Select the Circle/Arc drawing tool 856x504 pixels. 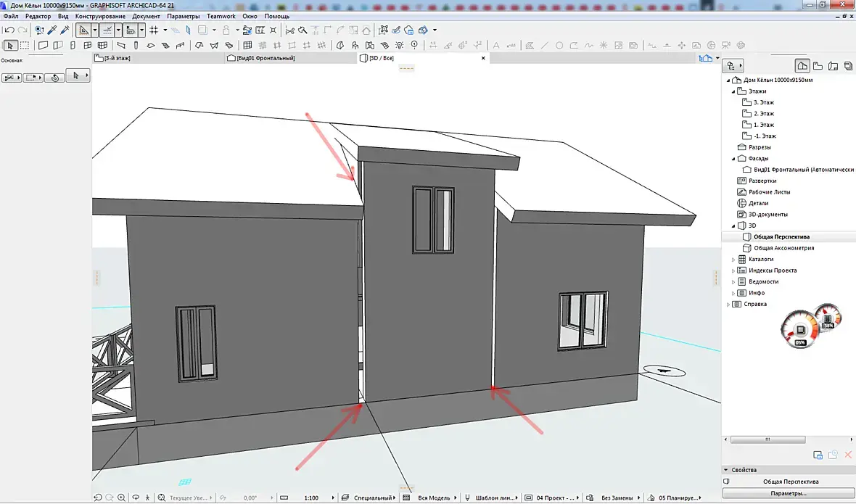pos(559,45)
